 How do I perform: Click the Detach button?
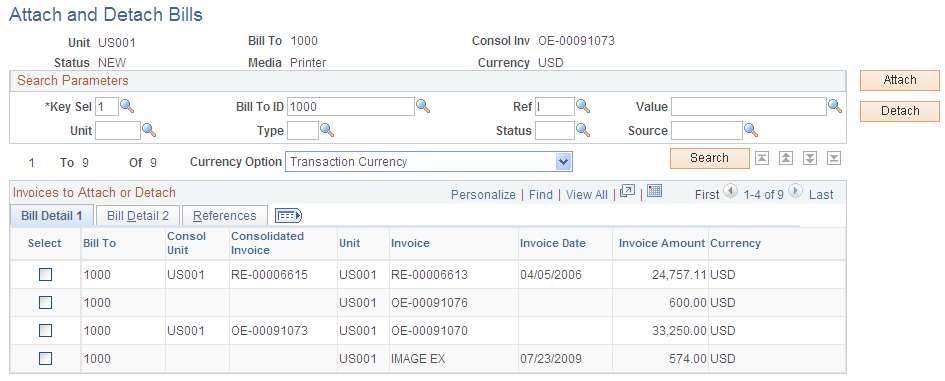[x=900, y=111]
